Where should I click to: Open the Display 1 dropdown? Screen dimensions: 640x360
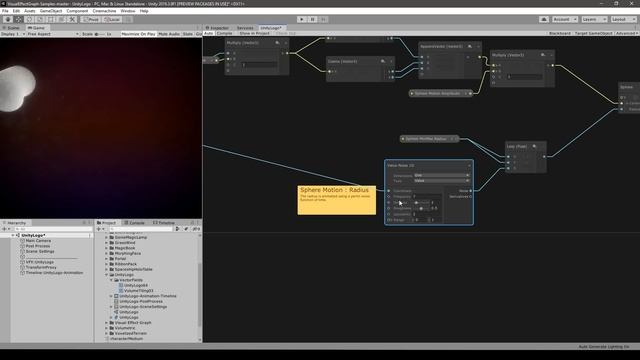click(13, 34)
